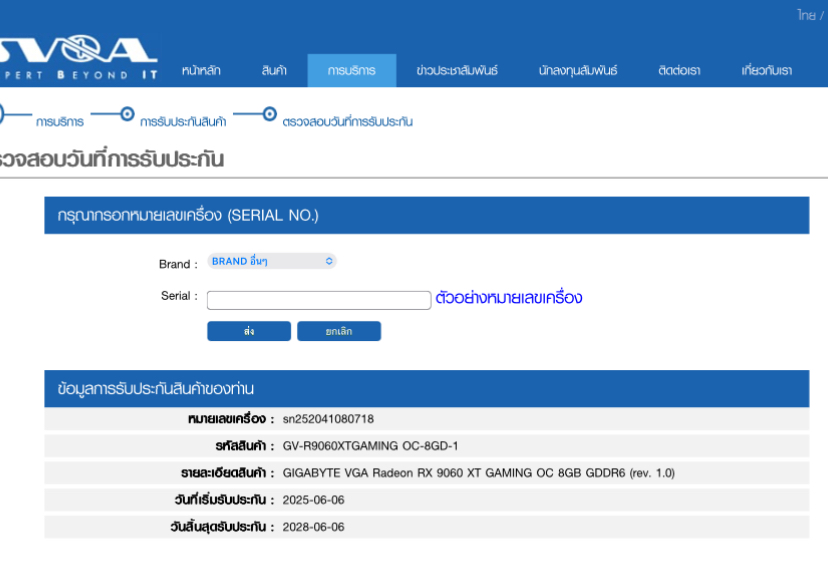Image resolution: width=828 pixels, height=566 pixels.
Task: Select the การบริการ (Service) nav tab
Action: coord(351,71)
